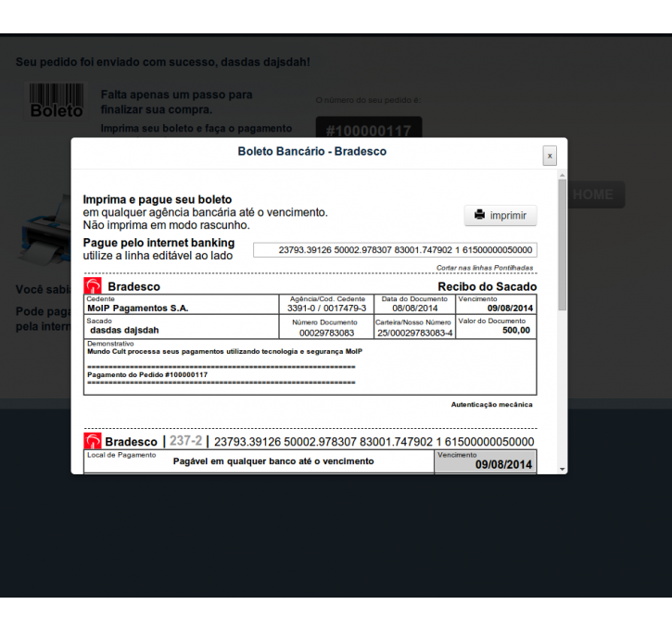The width and height of the screenshot is (672, 630).
Task: Click large digitable line beside 237-2
Action: tap(374, 442)
